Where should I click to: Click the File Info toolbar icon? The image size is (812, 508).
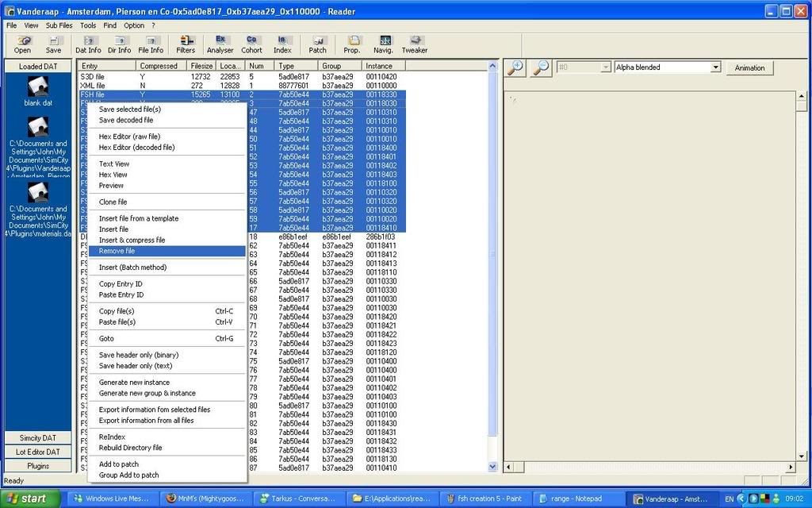[151, 44]
